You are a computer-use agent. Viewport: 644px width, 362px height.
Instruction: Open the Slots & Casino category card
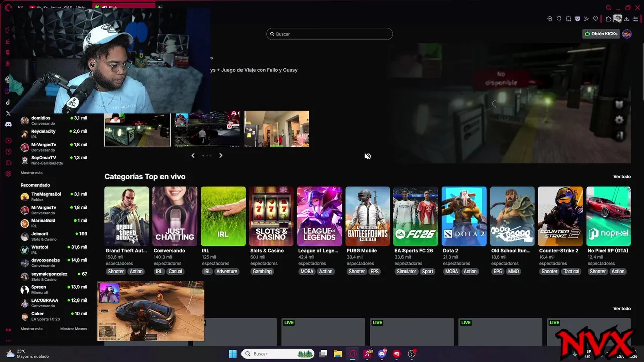(271, 216)
